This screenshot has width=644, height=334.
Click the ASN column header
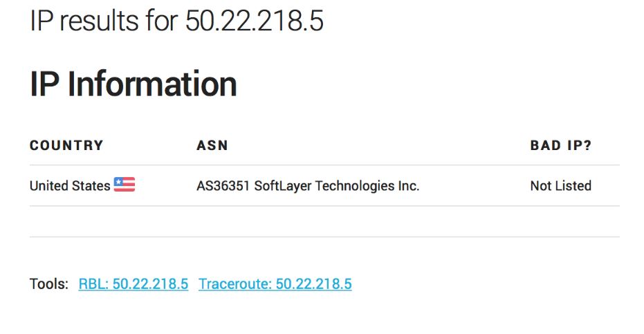212,146
